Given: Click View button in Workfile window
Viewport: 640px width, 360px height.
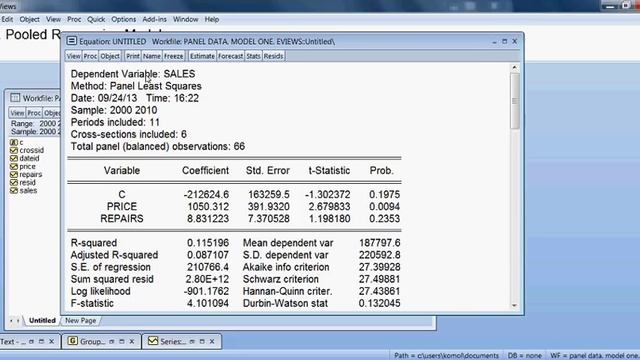Looking at the screenshot, I should 17,113.
